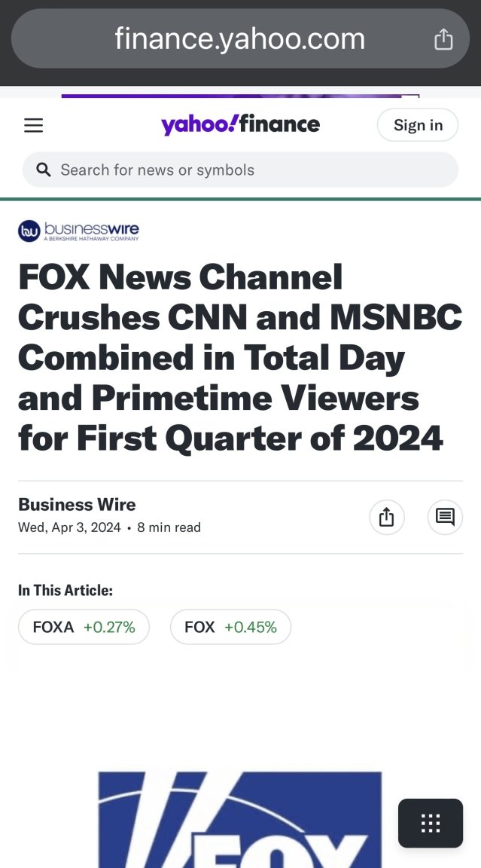Tap the purple ad banner at top
This screenshot has height=868, width=481.
click(240, 96)
